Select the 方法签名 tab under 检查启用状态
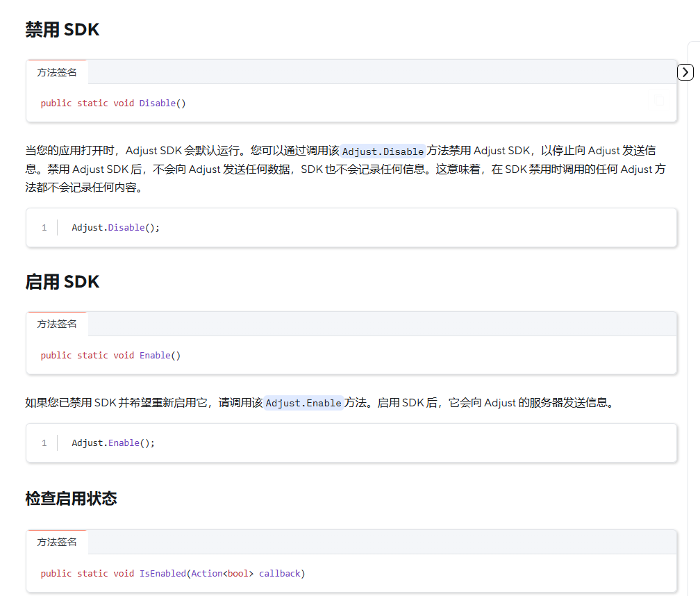 tap(57, 542)
